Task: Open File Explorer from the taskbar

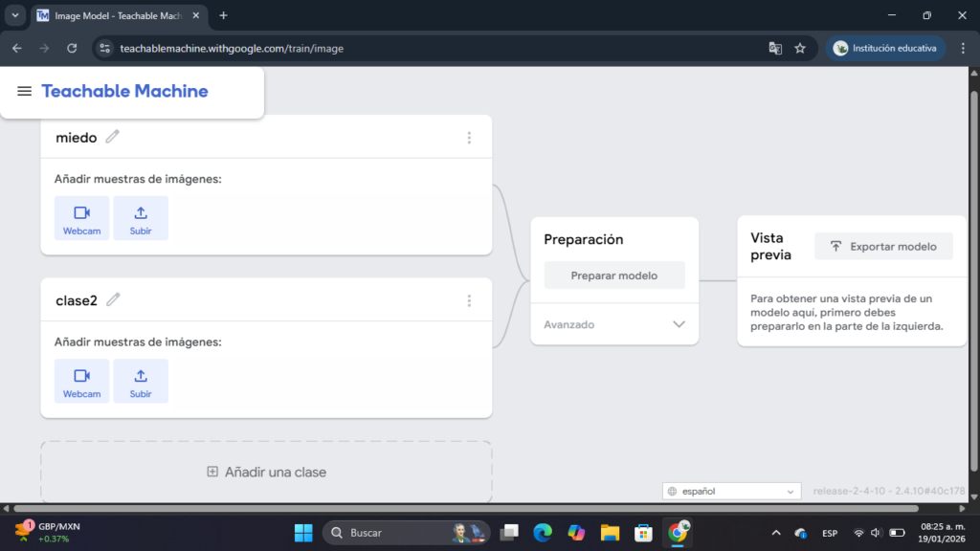Action: pos(610,532)
